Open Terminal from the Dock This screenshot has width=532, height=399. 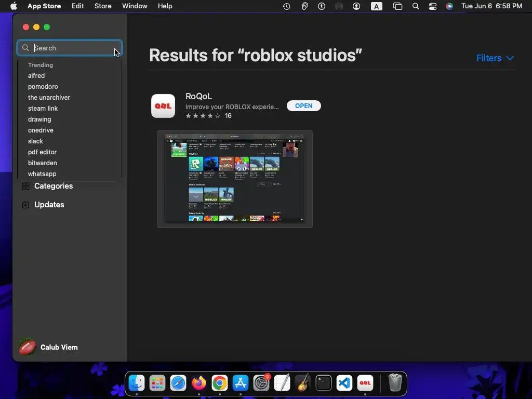tap(323, 383)
